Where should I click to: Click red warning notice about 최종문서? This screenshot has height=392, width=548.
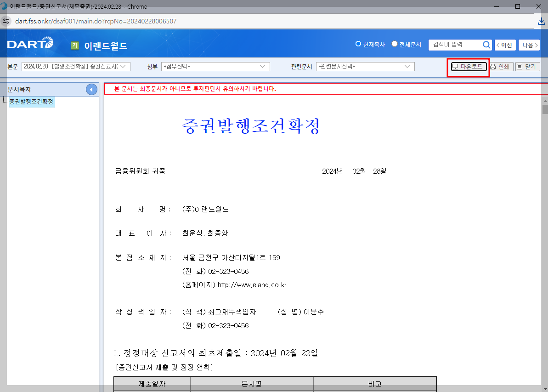[x=195, y=89]
